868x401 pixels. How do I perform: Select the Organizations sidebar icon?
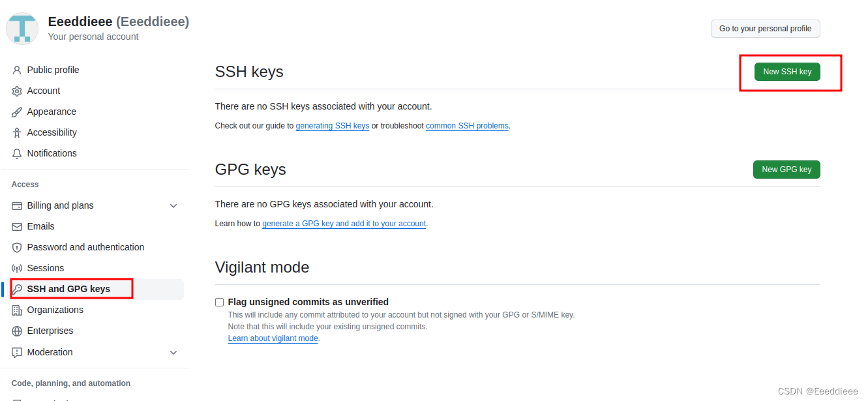point(16,310)
